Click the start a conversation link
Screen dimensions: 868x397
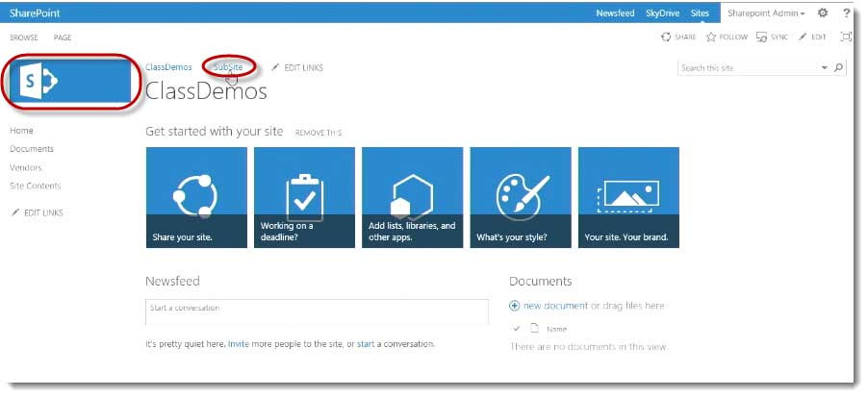[366, 344]
